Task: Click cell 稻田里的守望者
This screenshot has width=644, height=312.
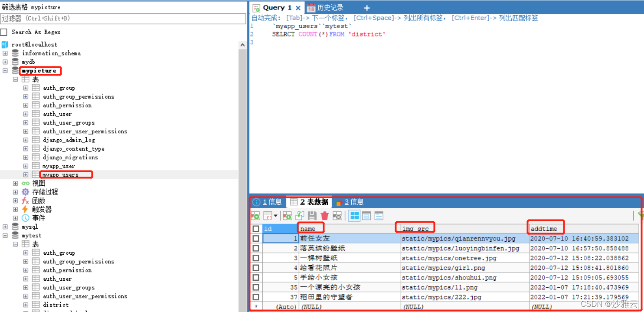Action: [x=349, y=297]
